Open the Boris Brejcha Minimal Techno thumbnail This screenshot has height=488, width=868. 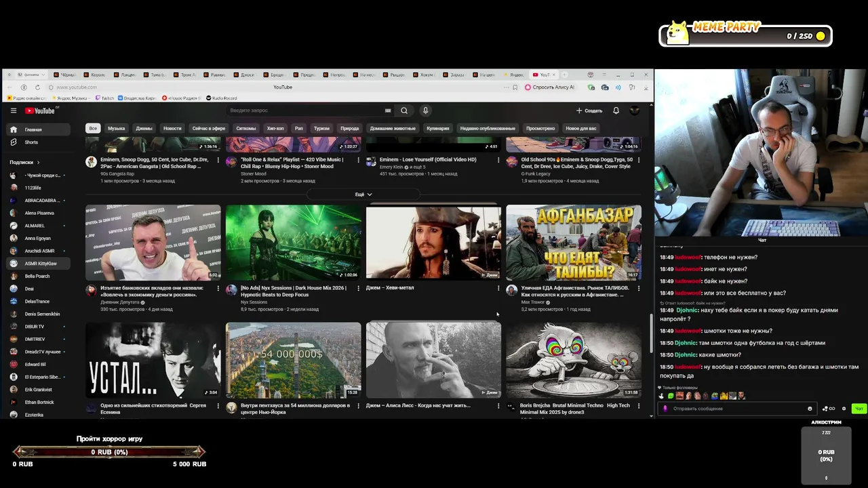574,360
